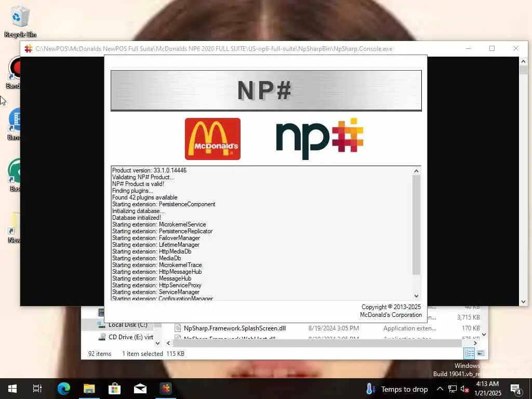This screenshot has height=399, width=532.
Task: Select NpSharp.Framework.SplashScreen.dll in Explorer
Action: [x=234, y=328]
